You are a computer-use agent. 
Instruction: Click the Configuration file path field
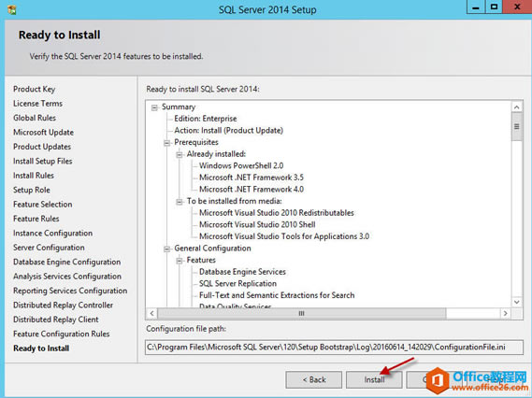tap(334, 348)
